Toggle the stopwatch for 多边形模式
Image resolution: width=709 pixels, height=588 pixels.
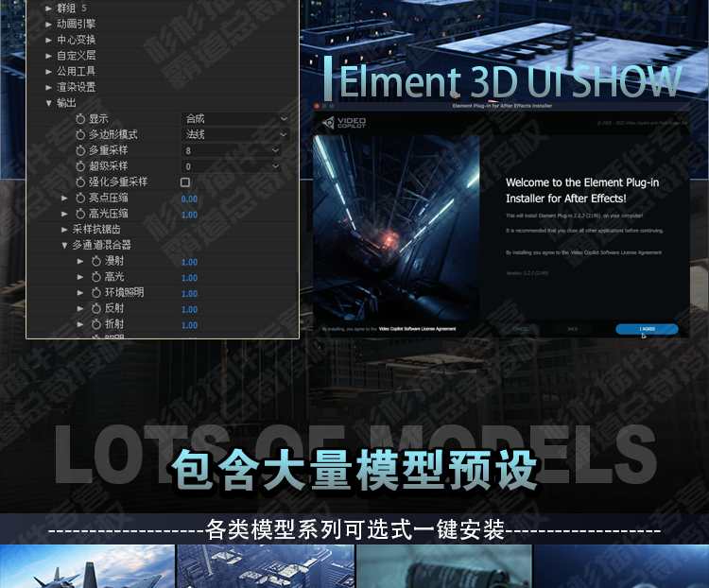tap(80, 135)
